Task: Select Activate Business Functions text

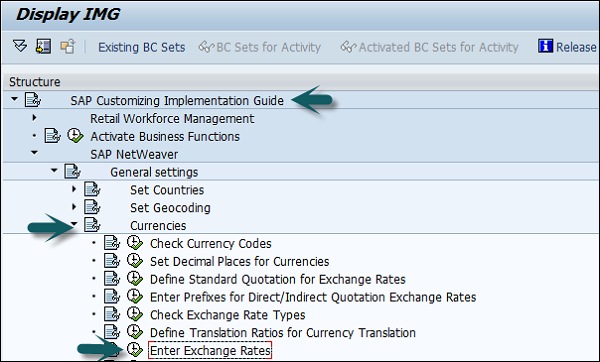Action: (x=165, y=137)
